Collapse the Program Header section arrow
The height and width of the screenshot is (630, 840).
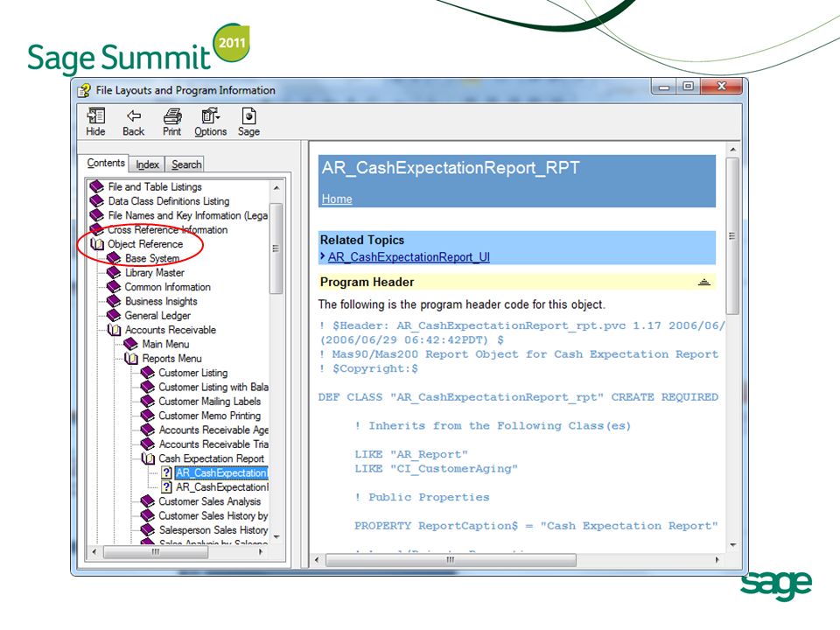pyautogui.click(x=703, y=282)
